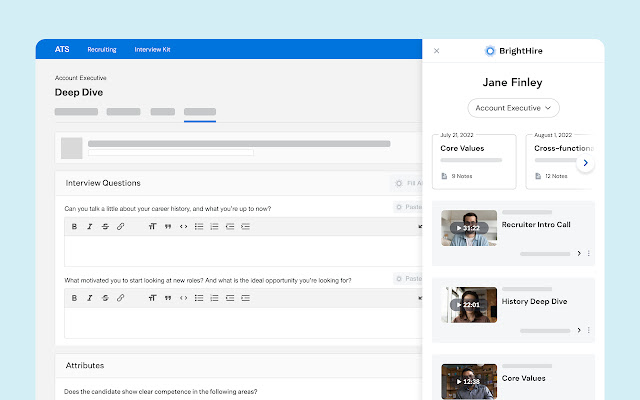Add bulleted list in first question's editor
The width and height of the screenshot is (640, 400).
pyautogui.click(x=199, y=227)
